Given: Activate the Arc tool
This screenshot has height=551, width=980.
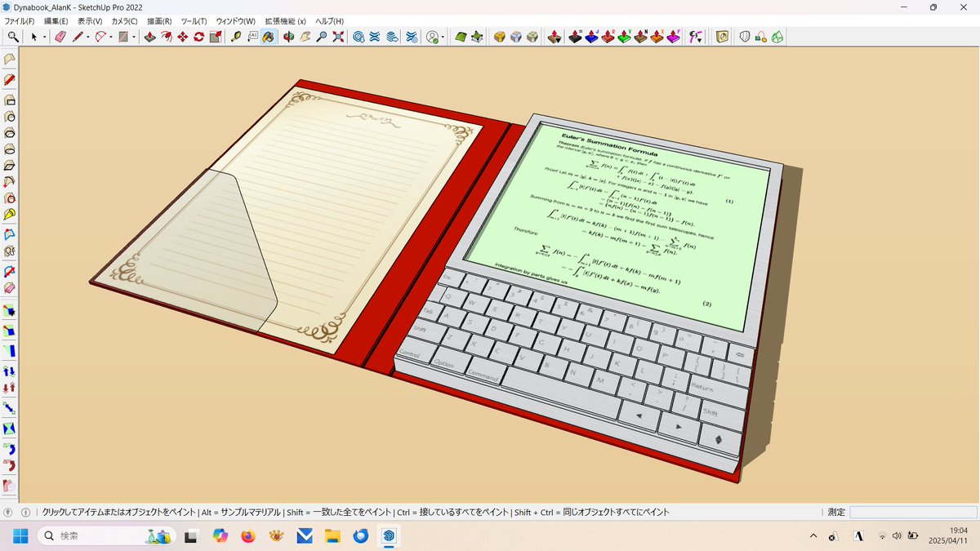Looking at the screenshot, I should coord(100,37).
